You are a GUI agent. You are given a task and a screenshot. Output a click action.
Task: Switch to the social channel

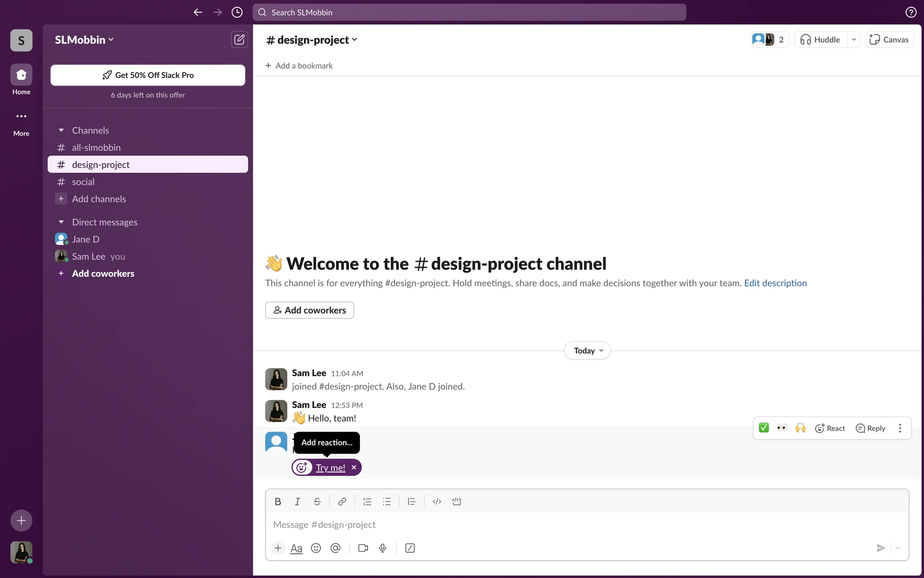[83, 182]
